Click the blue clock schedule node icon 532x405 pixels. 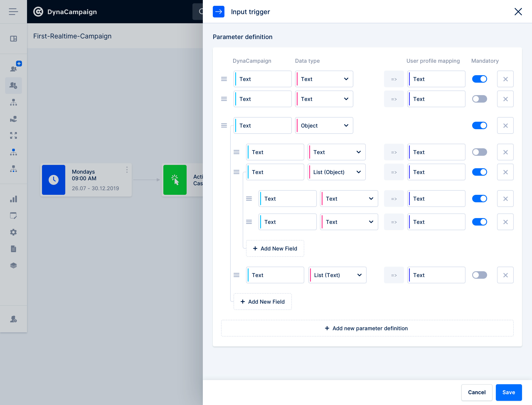point(54,180)
